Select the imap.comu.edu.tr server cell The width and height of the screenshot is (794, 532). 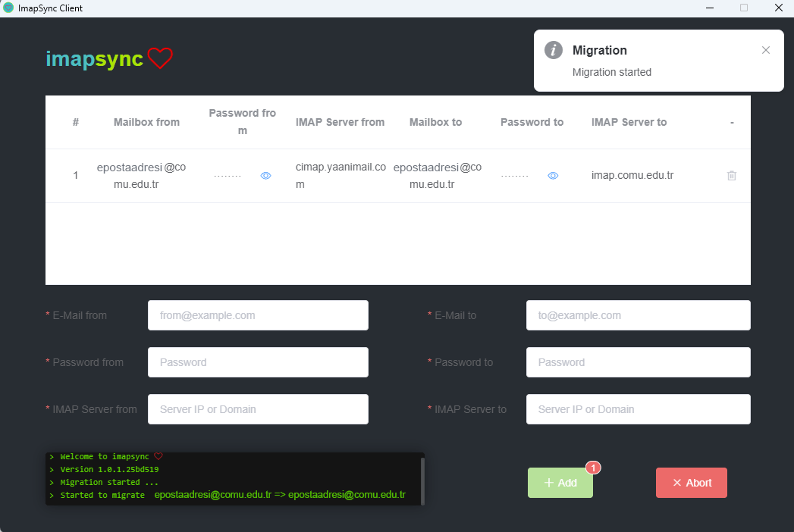click(632, 176)
